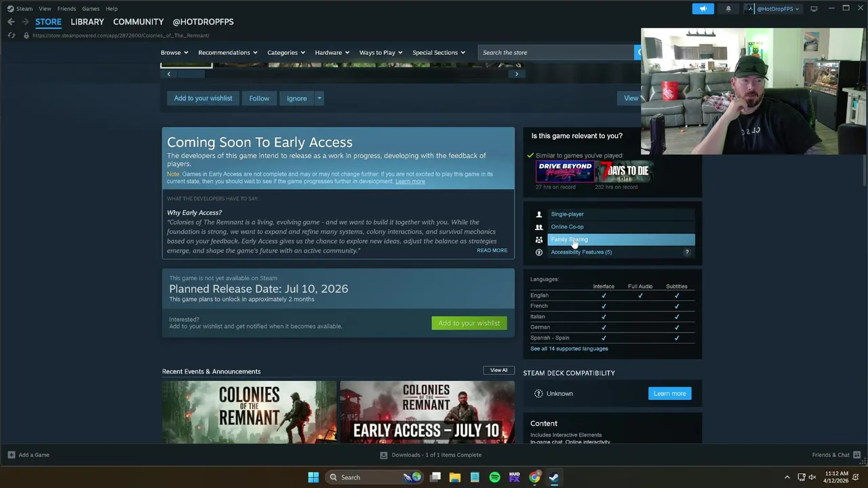
Task: Toggle the system volume mute icon
Action: pyautogui.click(x=812, y=477)
